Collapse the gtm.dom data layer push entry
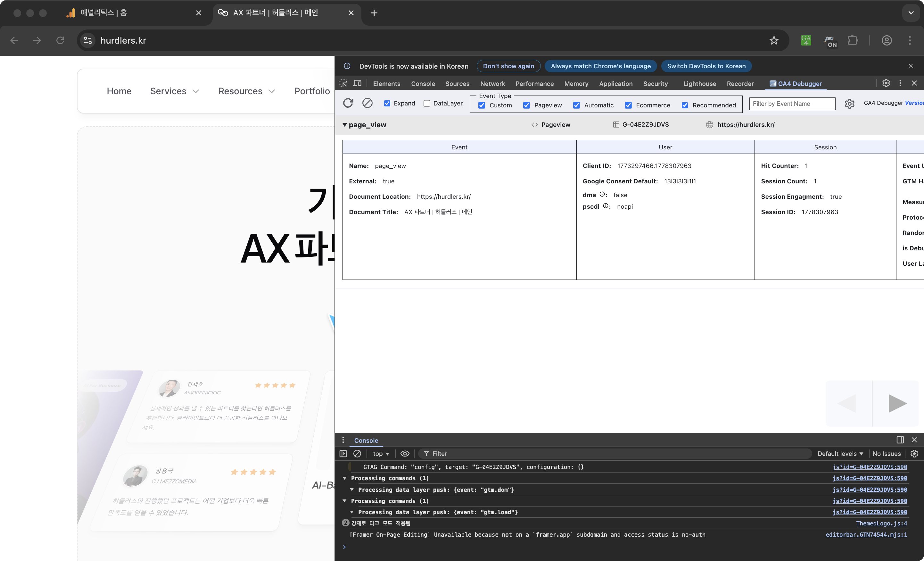 [x=352, y=489]
